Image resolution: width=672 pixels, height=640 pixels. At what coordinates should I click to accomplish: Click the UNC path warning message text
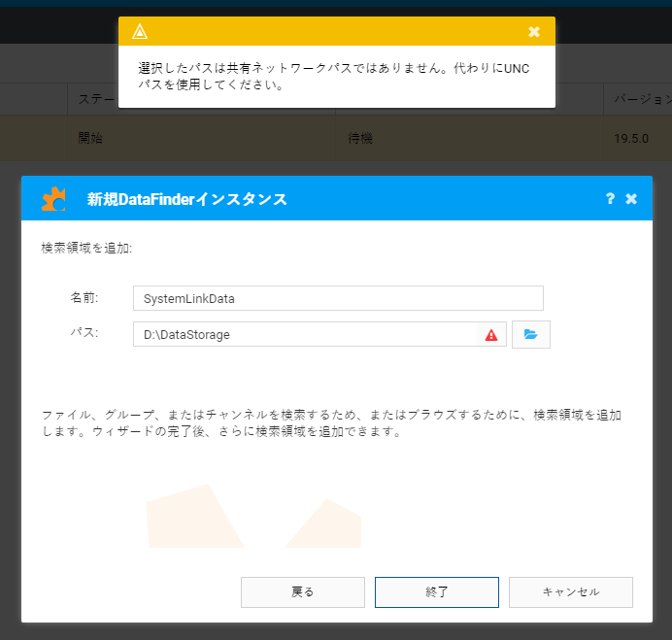[x=333, y=77]
